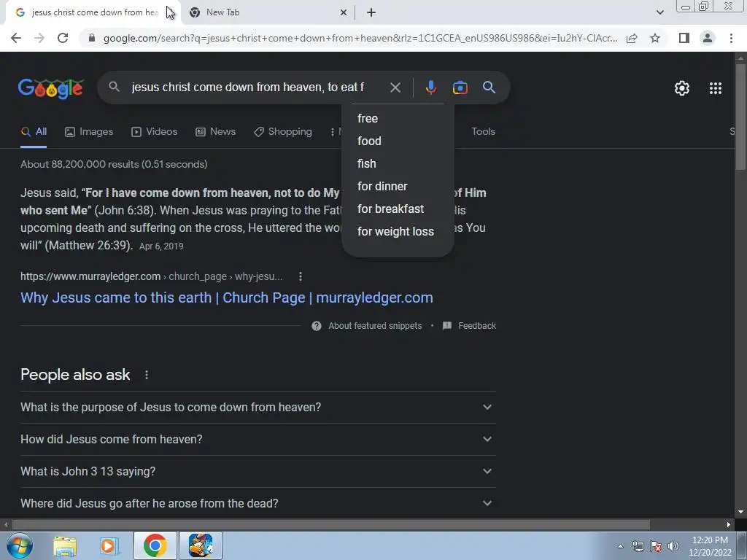Expand 'What is John 3 13 saying?'
This screenshot has height=560, width=747.
tap(258, 472)
